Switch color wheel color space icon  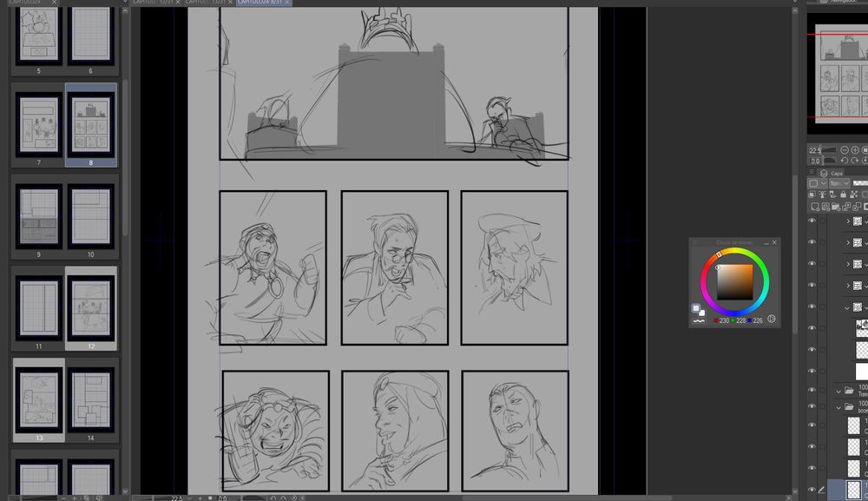[772, 319]
